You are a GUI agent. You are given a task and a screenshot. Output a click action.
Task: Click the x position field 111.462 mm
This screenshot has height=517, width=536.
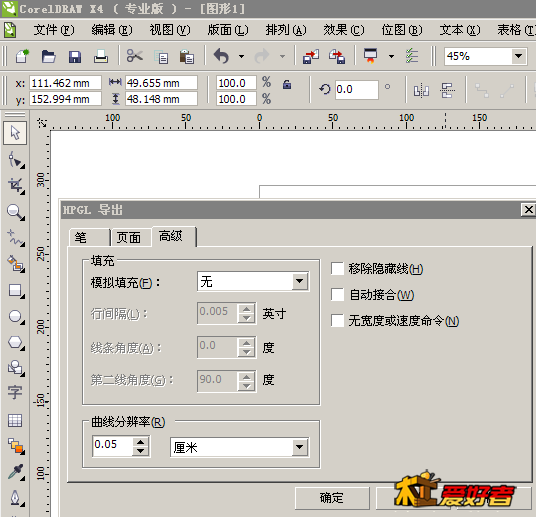click(x=65, y=83)
